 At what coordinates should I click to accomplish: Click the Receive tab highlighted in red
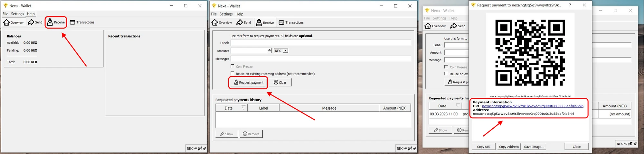point(56,22)
